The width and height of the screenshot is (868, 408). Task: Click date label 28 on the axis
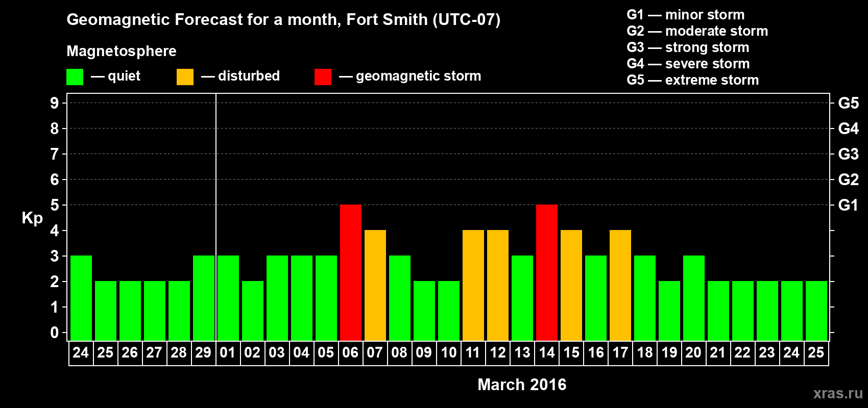[x=179, y=353]
